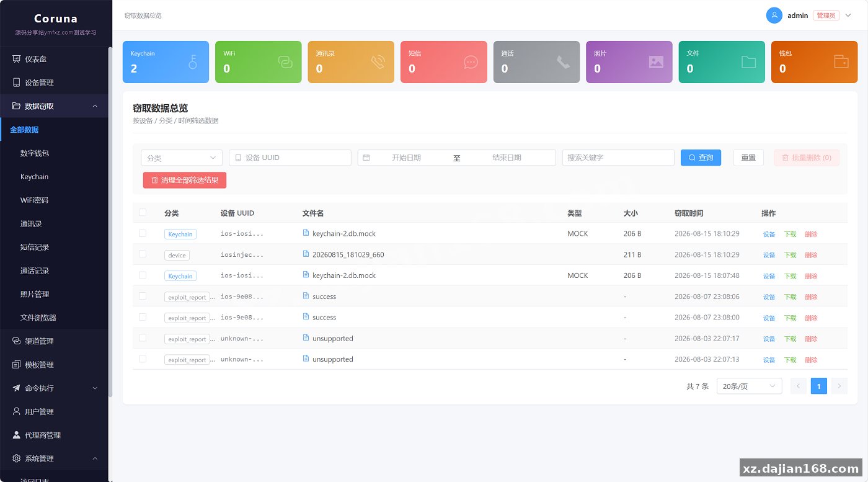Click the link icon on the WiFi card
The width and height of the screenshot is (868, 482).
[285, 62]
